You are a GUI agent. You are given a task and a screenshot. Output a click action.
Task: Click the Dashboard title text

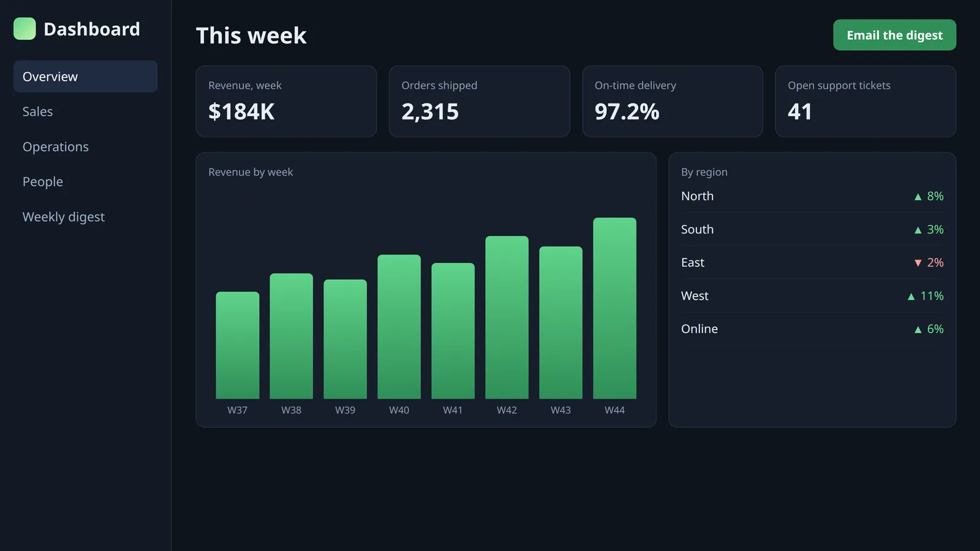[x=92, y=29]
